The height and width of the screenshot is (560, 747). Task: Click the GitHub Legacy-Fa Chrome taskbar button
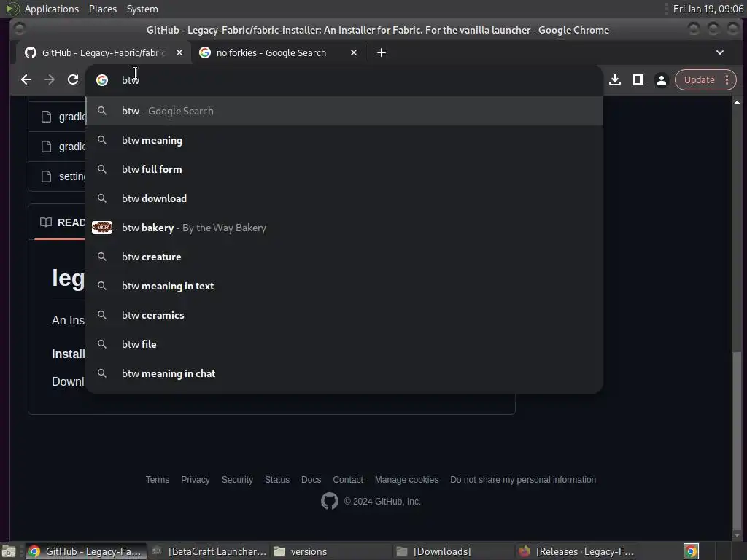[x=86, y=551]
